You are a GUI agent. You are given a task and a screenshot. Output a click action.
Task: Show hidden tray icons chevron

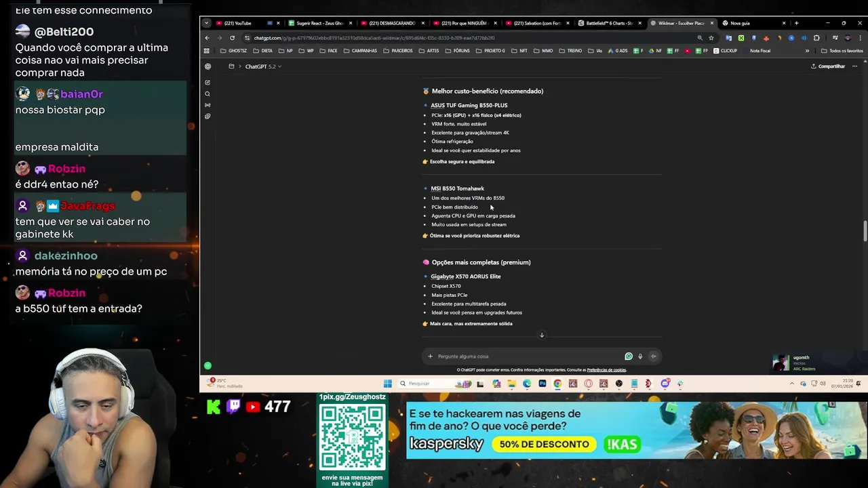(791, 384)
